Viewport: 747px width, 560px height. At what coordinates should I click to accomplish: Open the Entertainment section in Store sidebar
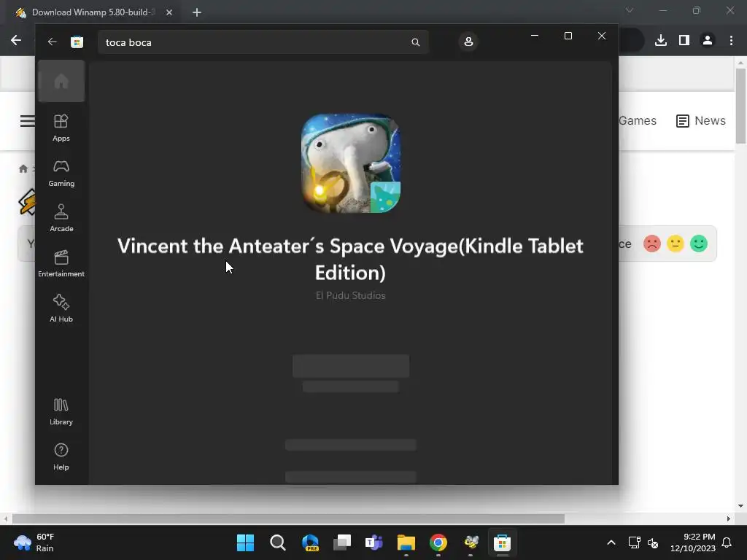point(61,263)
